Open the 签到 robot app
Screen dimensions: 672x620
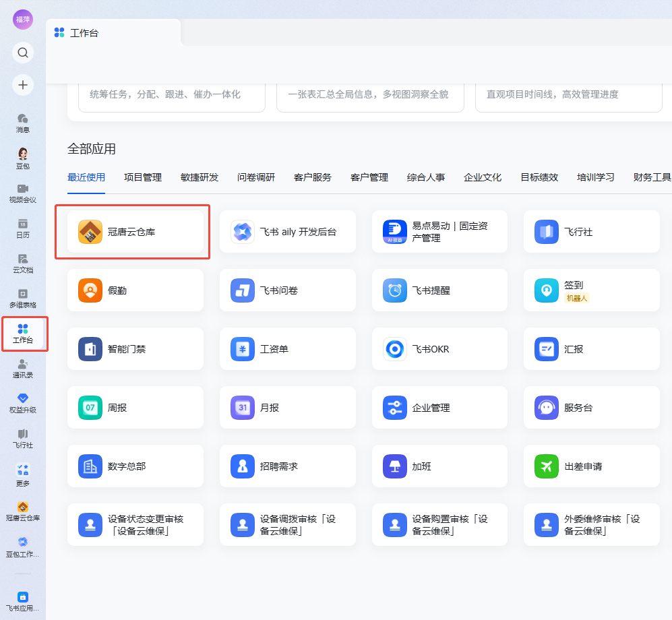591,290
